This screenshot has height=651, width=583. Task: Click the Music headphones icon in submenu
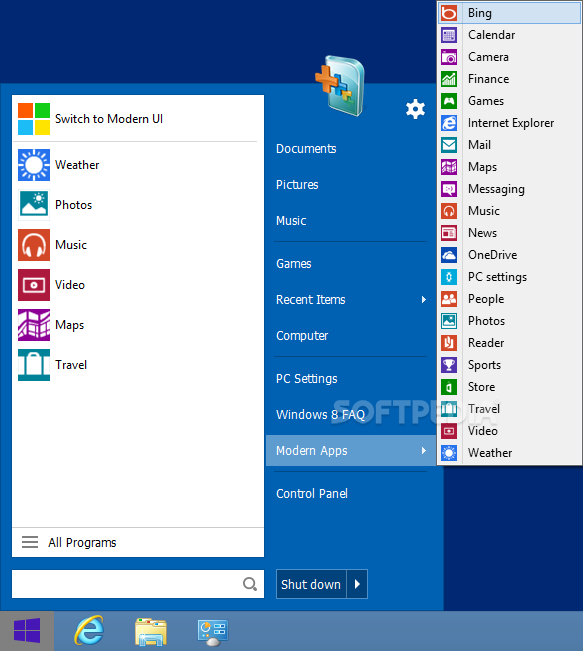(448, 211)
